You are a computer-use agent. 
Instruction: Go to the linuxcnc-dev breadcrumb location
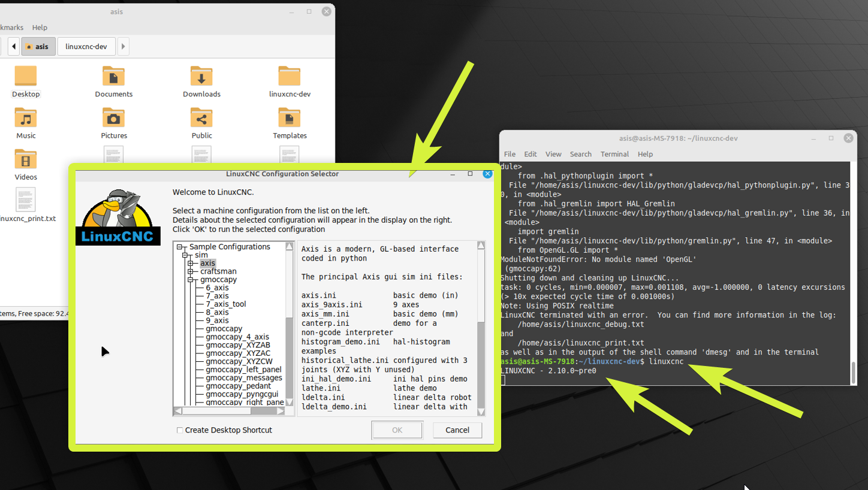click(x=86, y=47)
